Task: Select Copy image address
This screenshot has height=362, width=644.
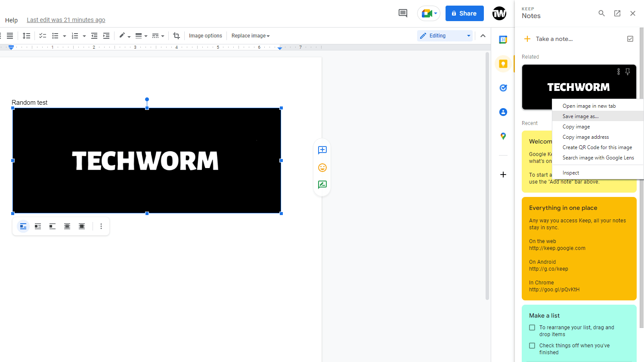Action: [x=598, y=137]
